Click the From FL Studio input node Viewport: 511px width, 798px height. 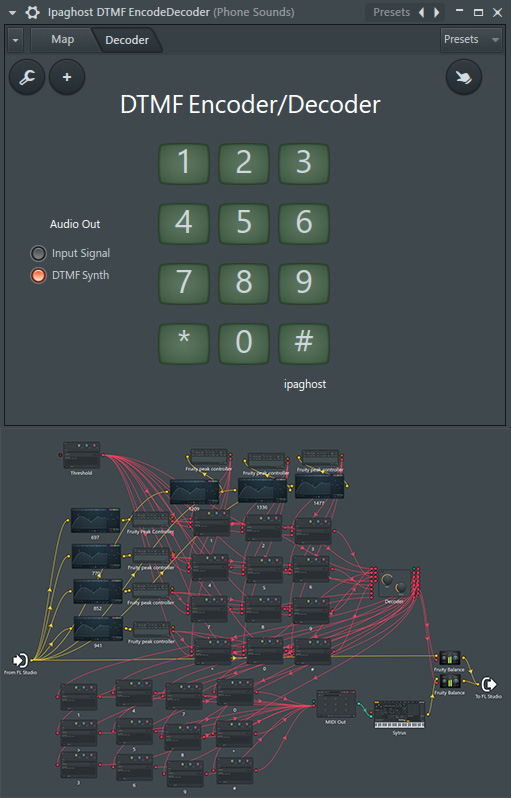click(x=20, y=661)
